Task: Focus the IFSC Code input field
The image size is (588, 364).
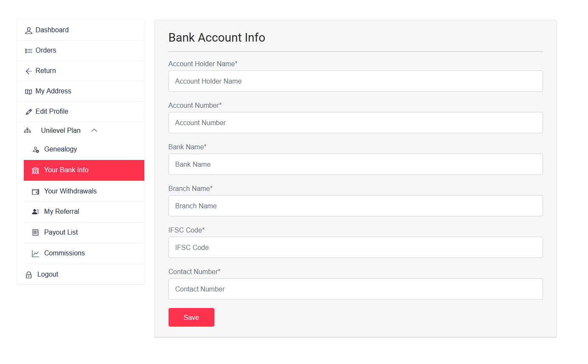Action: [356, 247]
